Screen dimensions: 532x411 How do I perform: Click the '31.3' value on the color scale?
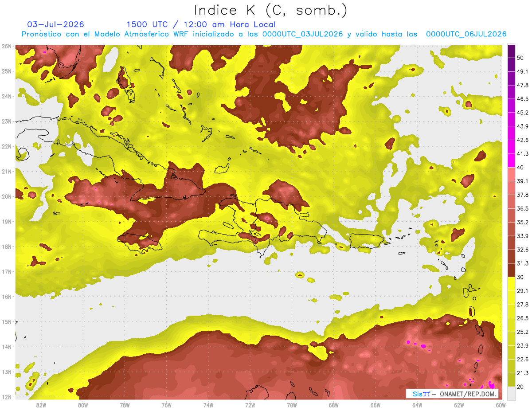click(522, 263)
